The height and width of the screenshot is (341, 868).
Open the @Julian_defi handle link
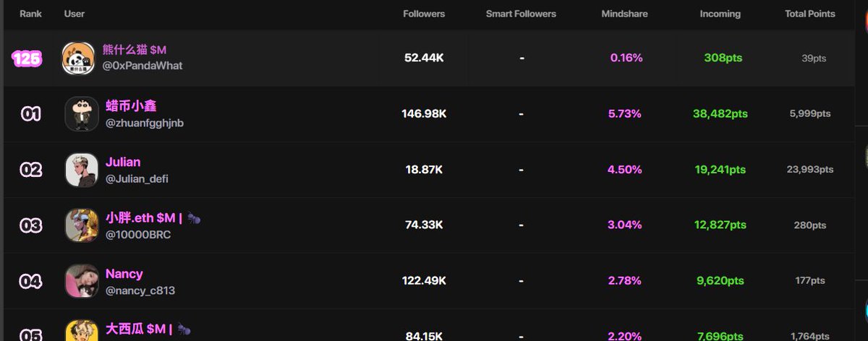137,178
